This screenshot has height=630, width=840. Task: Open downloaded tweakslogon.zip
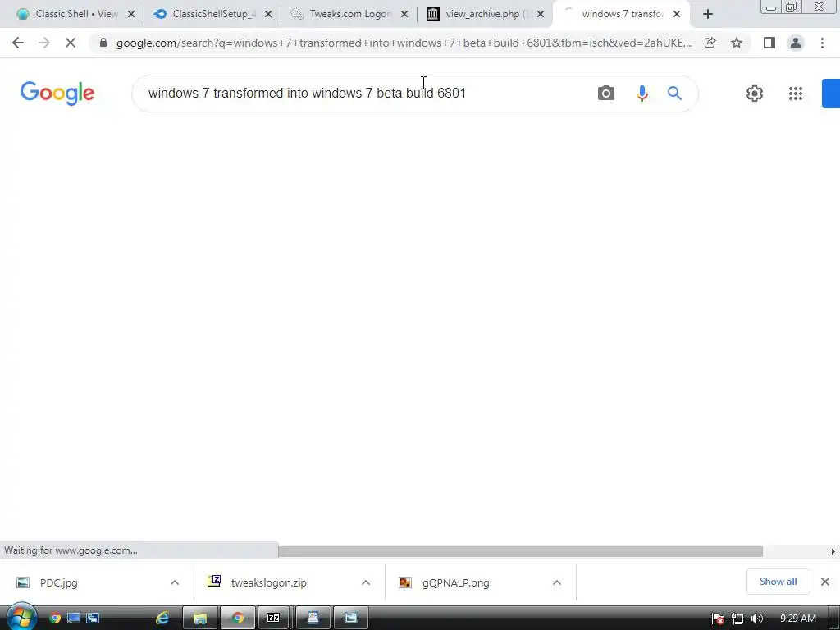tap(268, 583)
